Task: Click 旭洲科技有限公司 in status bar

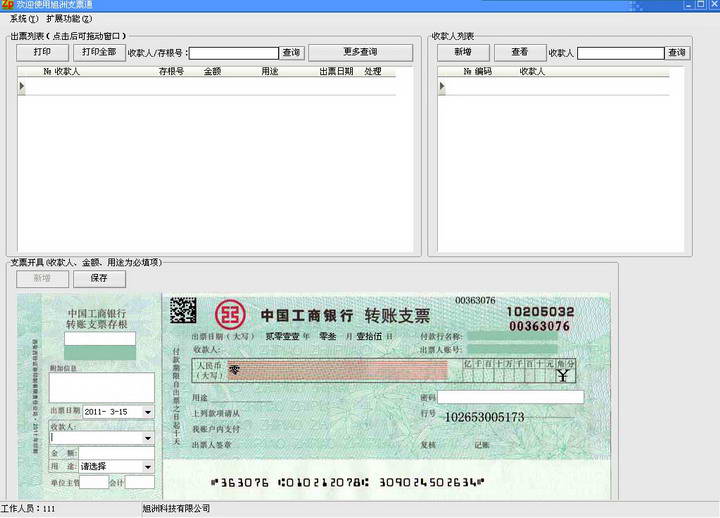Action: pos(176,508)
